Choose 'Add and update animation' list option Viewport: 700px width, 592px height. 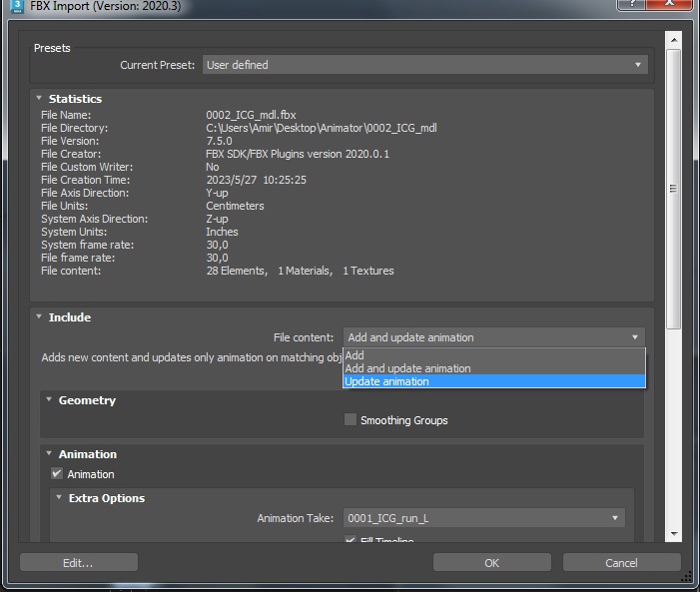tap(493, 368)
